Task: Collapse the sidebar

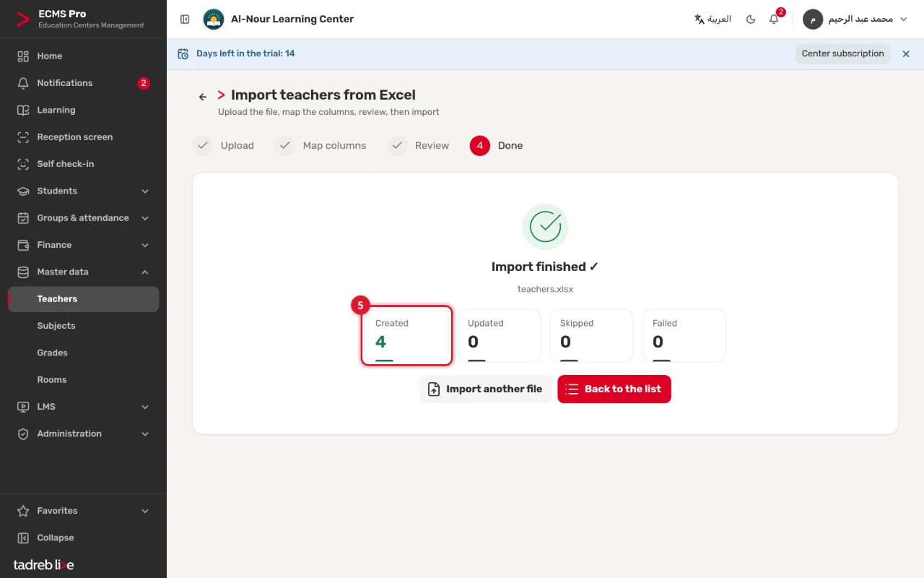Action: (x=84, y=538)
